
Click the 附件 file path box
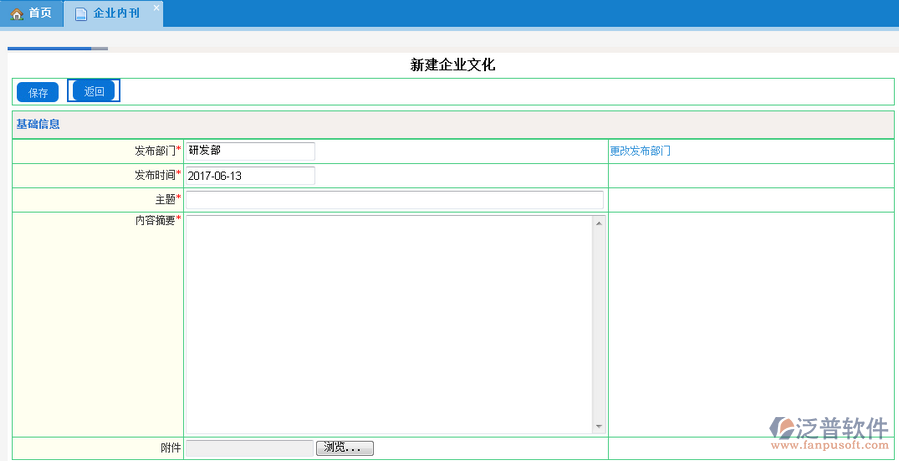click(250, 448)
